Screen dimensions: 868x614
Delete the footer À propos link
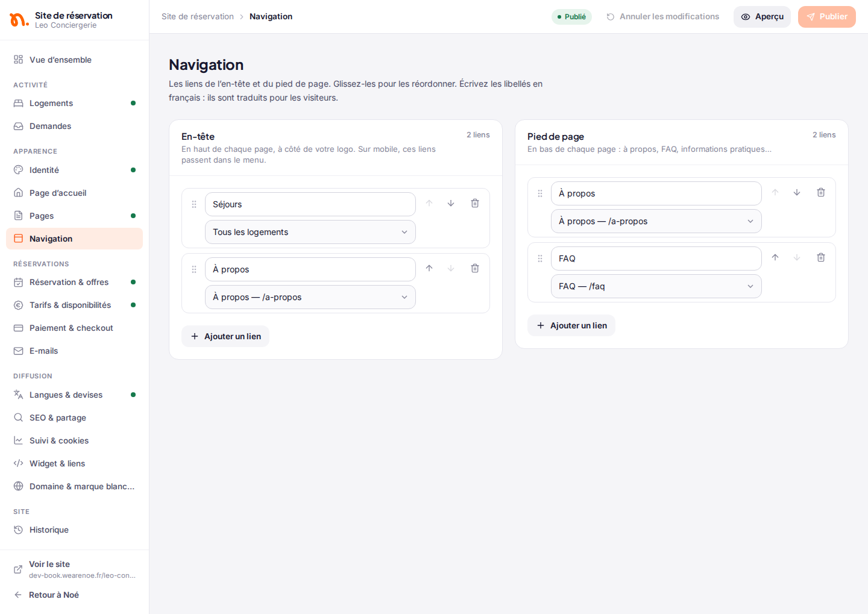click(821, 192)
